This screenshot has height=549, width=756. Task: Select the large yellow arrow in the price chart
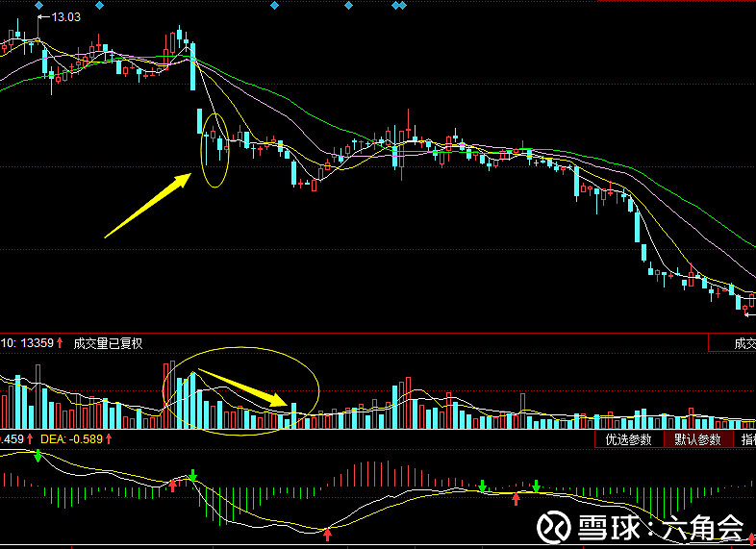coord(148,205)
